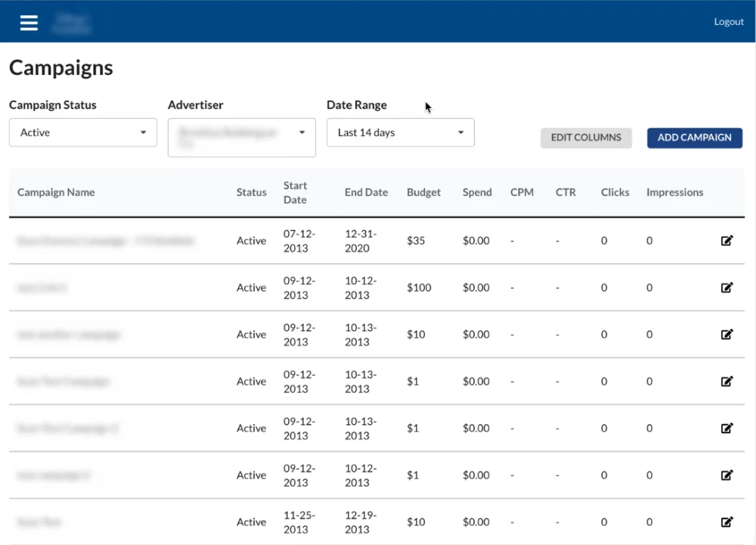Sort the table by Impressions
The image size is (756, 545).
point(674,192)
